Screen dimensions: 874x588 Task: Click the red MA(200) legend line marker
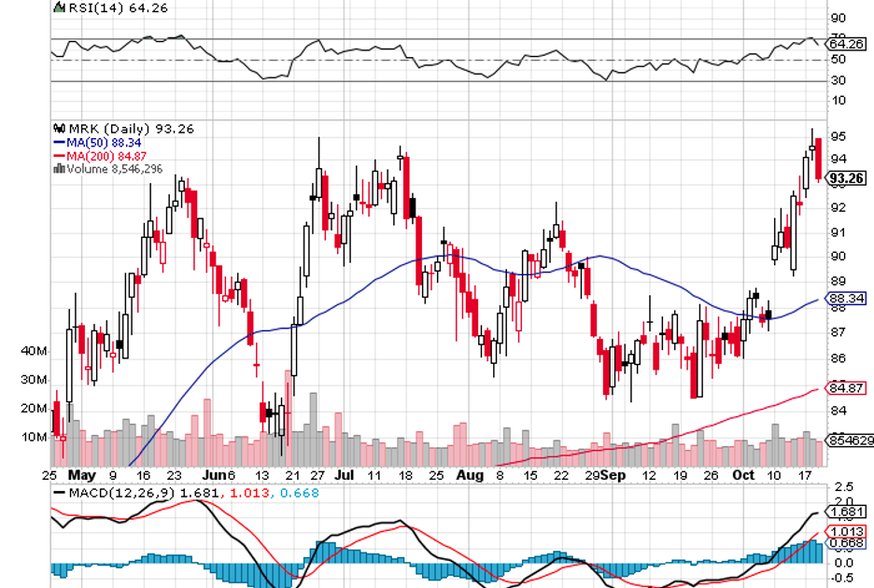pyautogui.click(x=60, y=156)
